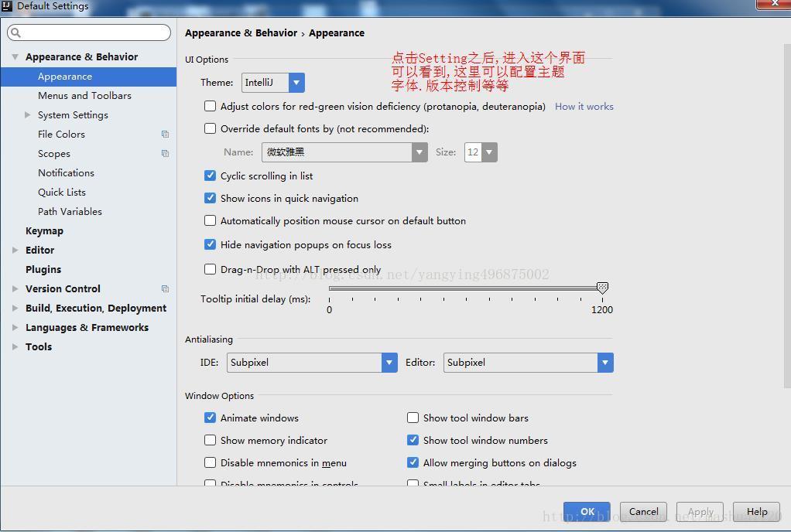Click the magnifier icon in the search box
This screenshot has height=532, width=791.
[x=16, y=32]
